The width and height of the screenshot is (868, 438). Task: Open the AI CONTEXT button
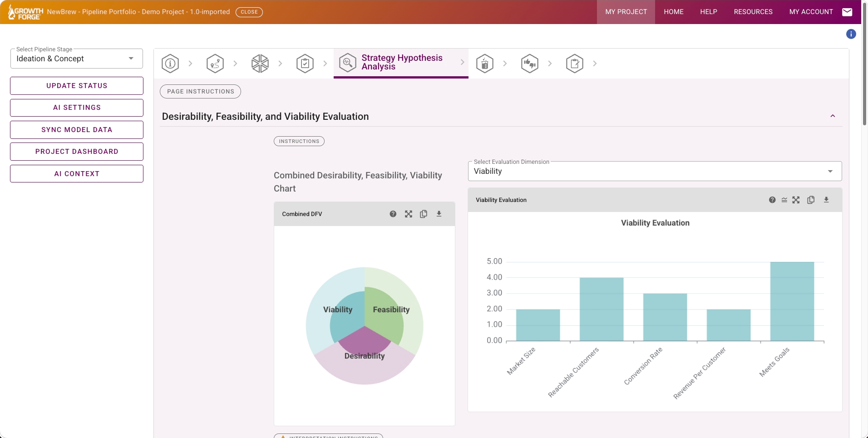pyautogui.click(x=77, y=174)
